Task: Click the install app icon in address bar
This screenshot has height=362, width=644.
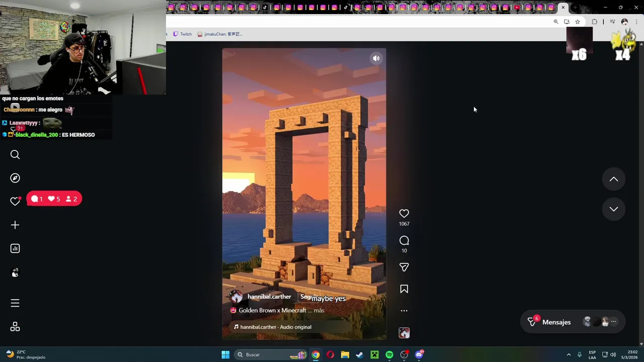Action: click(x=567, y=22)
